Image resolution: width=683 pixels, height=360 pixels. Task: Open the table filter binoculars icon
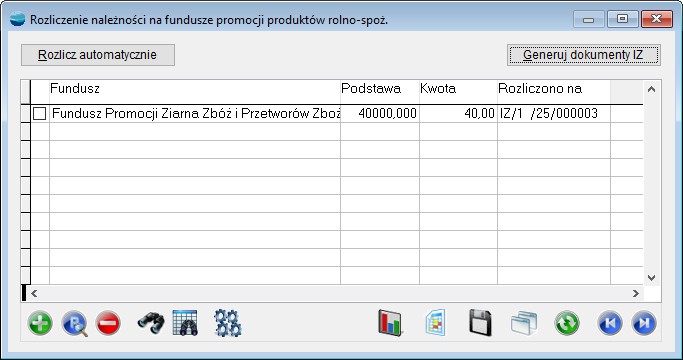[x=185, y=323]
